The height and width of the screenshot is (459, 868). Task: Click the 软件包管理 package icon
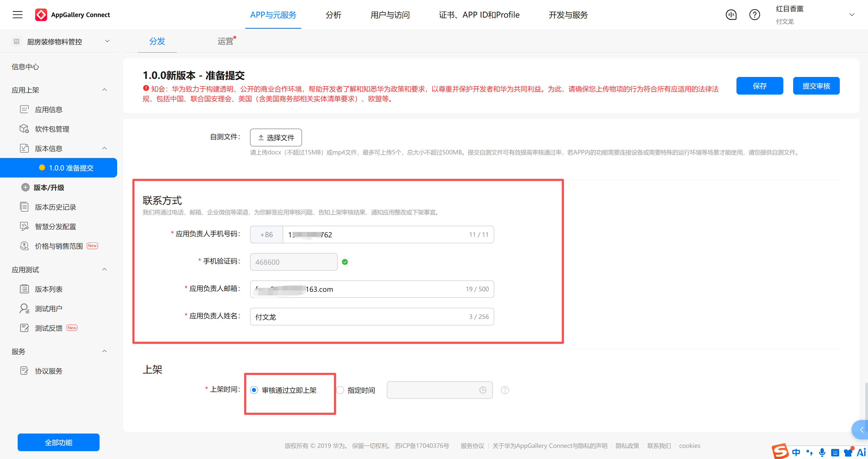click(x=24, y=129)
